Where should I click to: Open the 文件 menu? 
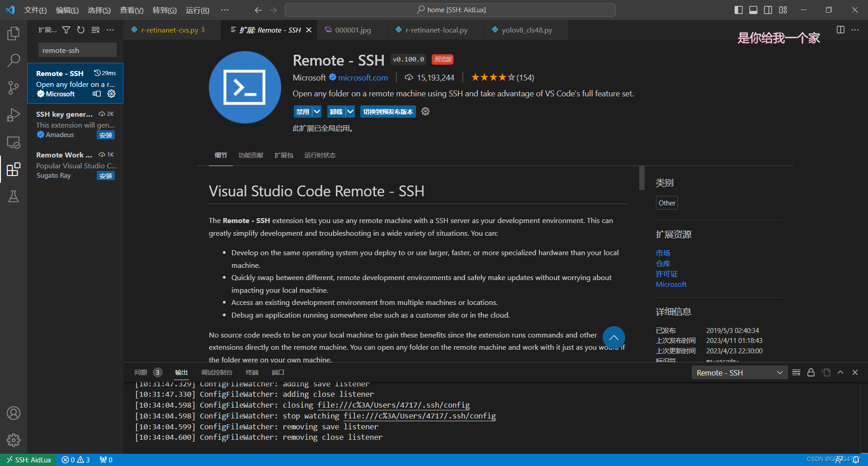point(35,10)
